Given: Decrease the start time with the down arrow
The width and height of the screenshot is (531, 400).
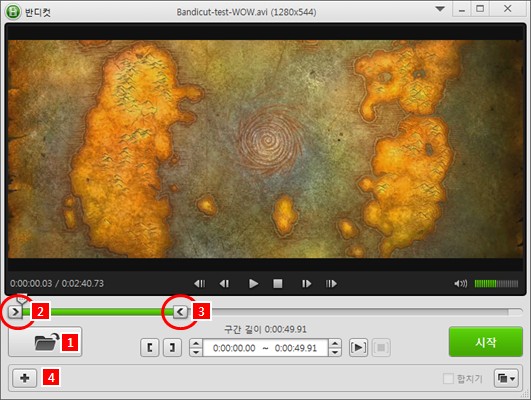Looking at the screenshot, I should pyautogui.click(x=196, y=352).
